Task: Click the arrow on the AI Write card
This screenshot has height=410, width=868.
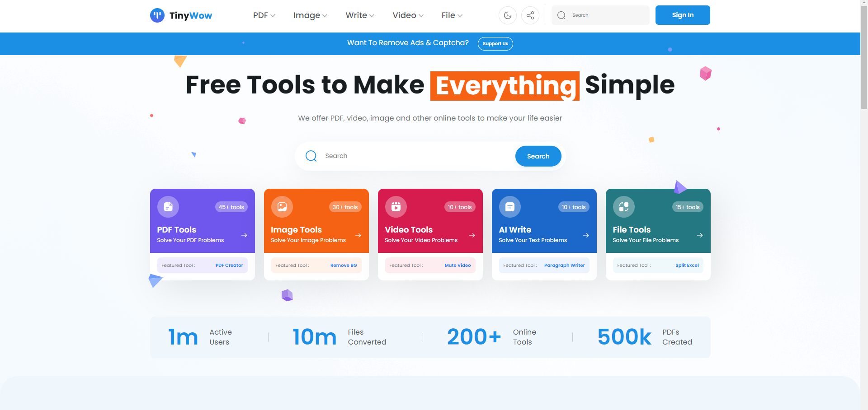Action: point(586,235)
